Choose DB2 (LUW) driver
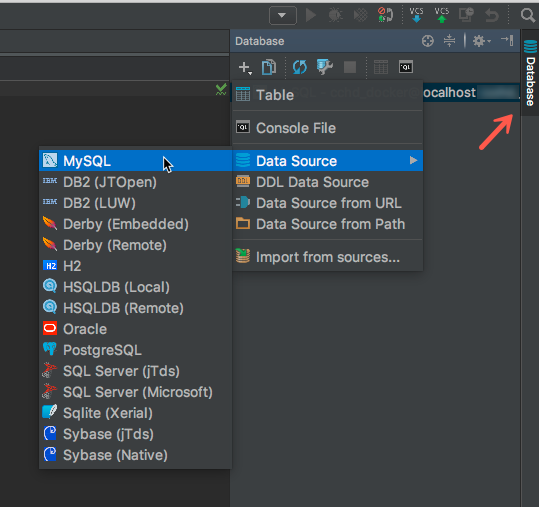Image resolution: width=539 pixels, height=507 pixels. (x=135, y=203)
